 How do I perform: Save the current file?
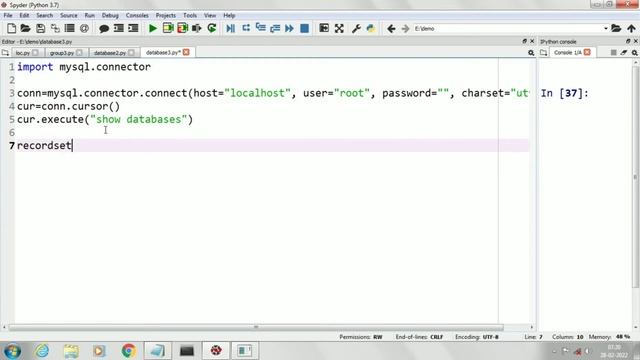40,28
